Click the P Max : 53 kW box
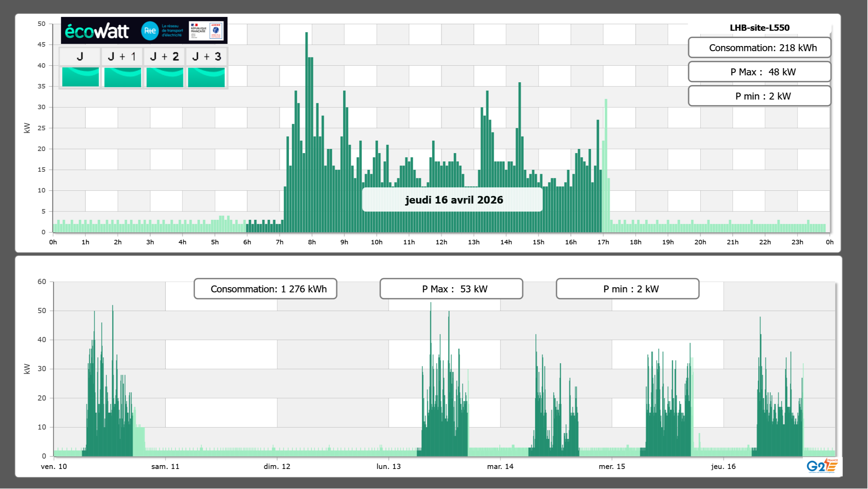 click(451, 289)
